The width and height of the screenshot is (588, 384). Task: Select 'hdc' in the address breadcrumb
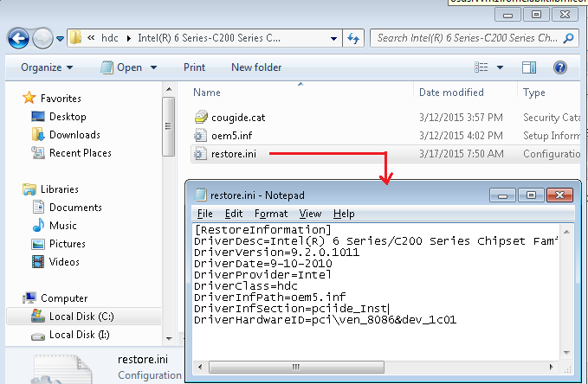pos(109,38)
